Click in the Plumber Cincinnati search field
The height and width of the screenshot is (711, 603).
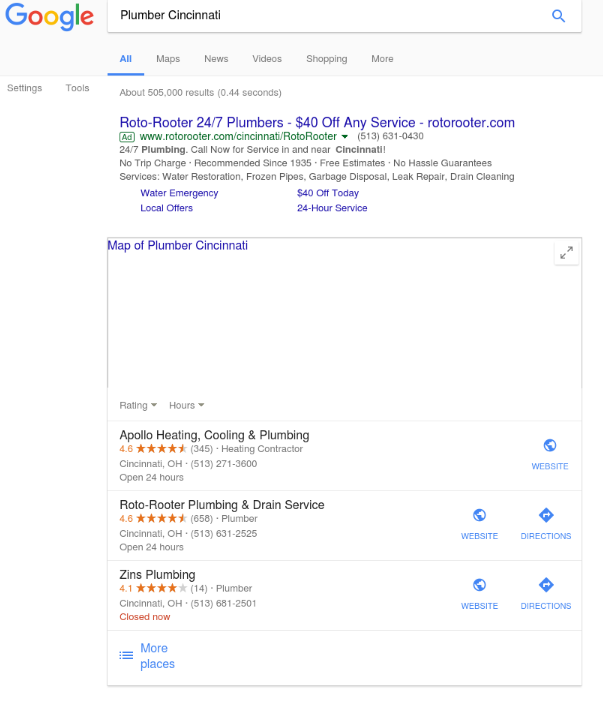click(x=326, y=15)
